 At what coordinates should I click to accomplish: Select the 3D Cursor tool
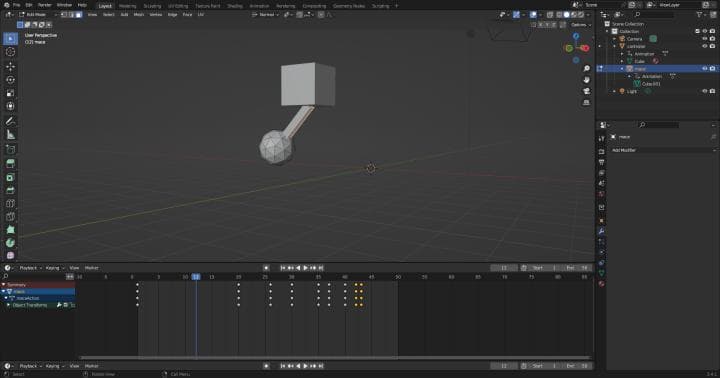point(10,52)
